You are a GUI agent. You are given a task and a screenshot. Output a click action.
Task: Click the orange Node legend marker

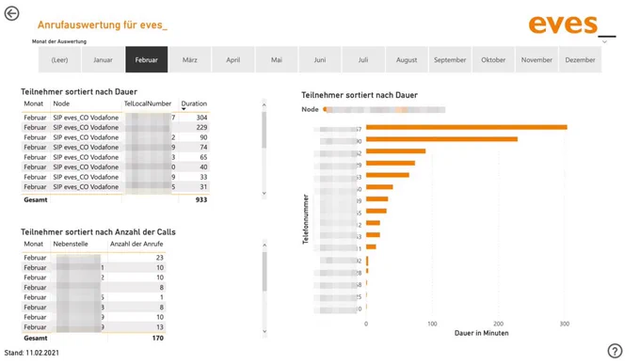click(x=325, y=109)
